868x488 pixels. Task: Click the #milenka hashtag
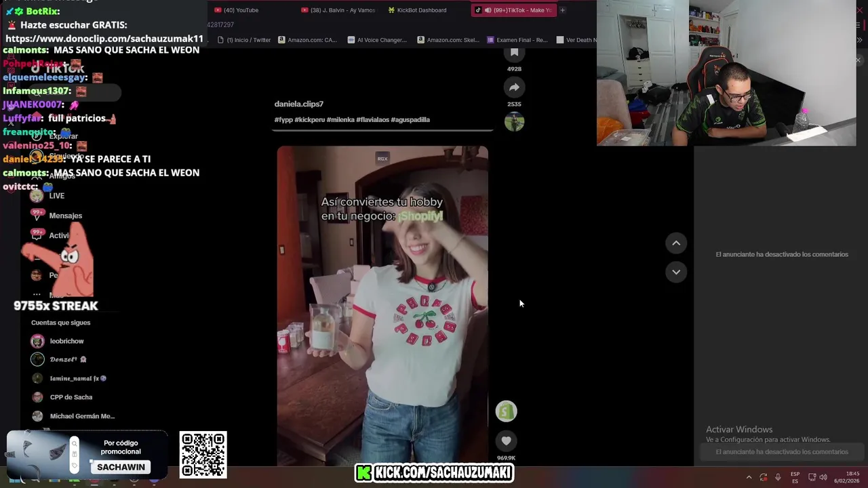pyautogui.click(x=340, y=120)
